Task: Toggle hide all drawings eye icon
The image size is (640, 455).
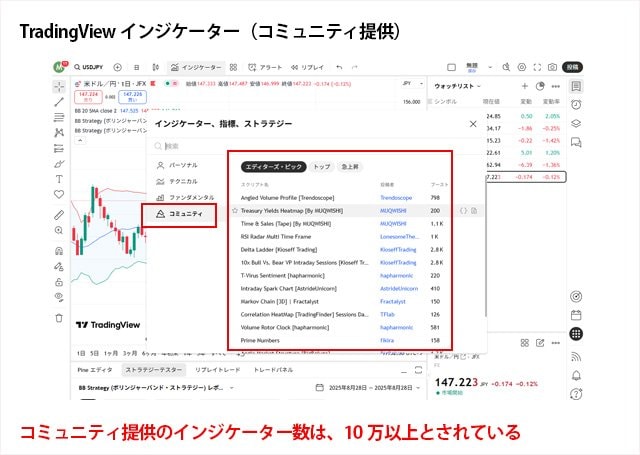Action: click(59, 297)
